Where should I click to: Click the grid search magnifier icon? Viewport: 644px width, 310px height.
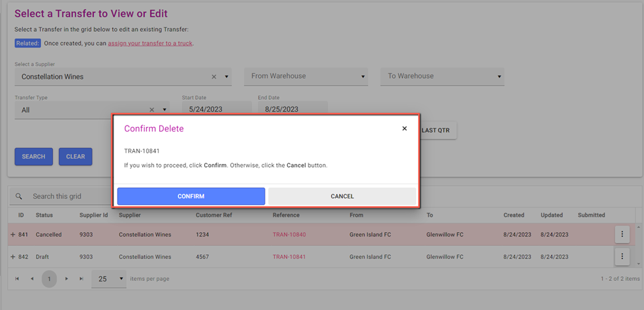(19, 196)
